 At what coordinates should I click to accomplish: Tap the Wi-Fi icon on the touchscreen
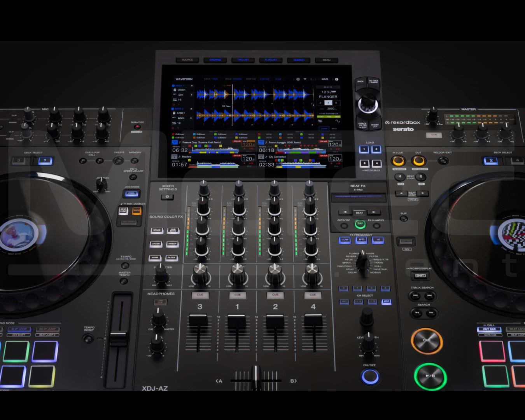coord(305,79)
